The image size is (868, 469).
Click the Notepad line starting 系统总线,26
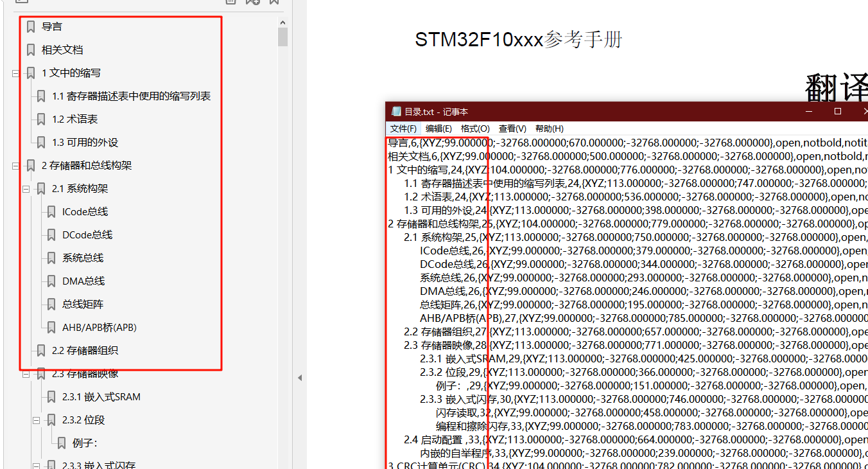(643, 278)
